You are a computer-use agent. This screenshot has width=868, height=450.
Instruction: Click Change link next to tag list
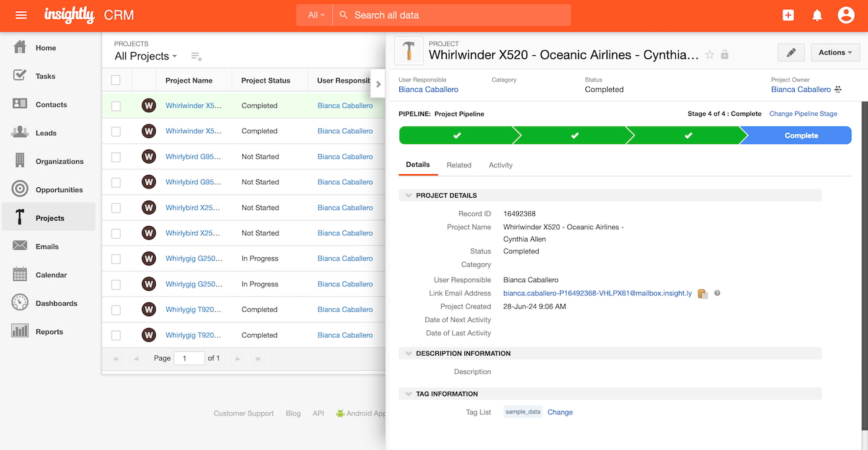point(560,412)
